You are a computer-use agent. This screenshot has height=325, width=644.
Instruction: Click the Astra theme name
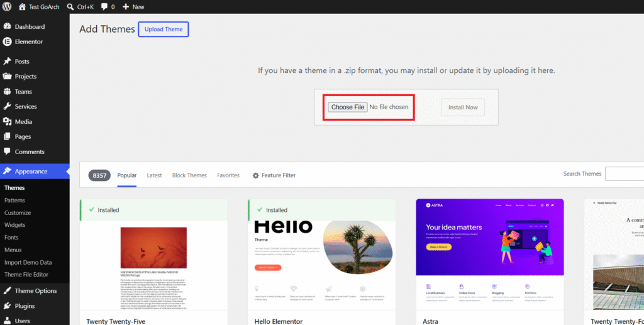(x=430, y=321)
